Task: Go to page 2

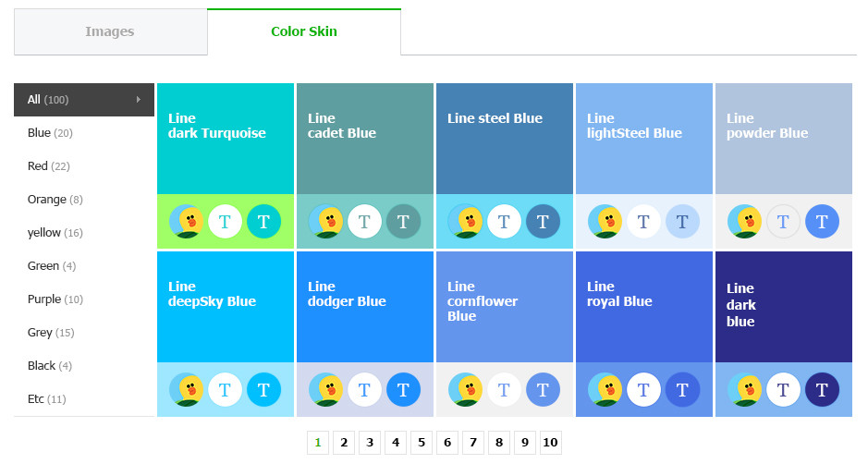Action: pos(344,443)
